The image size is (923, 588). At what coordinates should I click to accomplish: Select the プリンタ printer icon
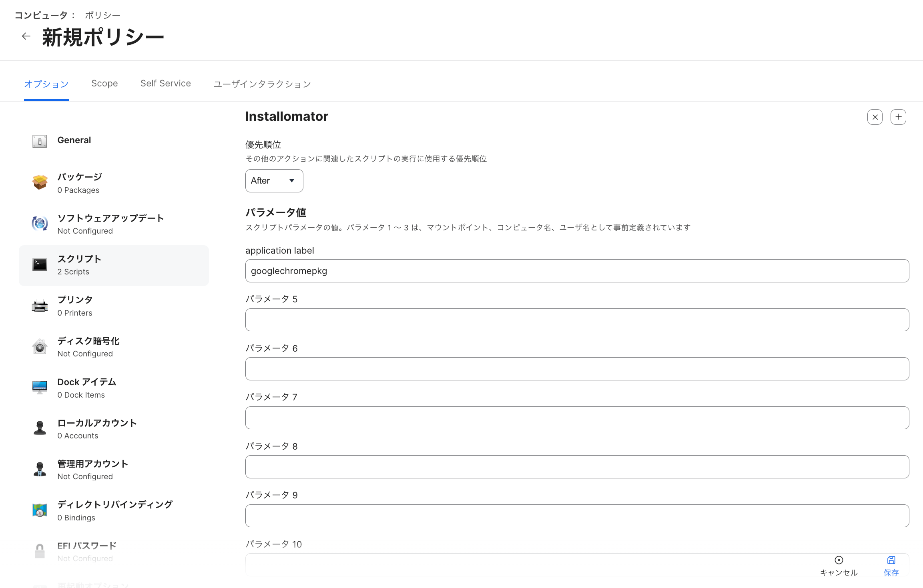coord(40,306)
